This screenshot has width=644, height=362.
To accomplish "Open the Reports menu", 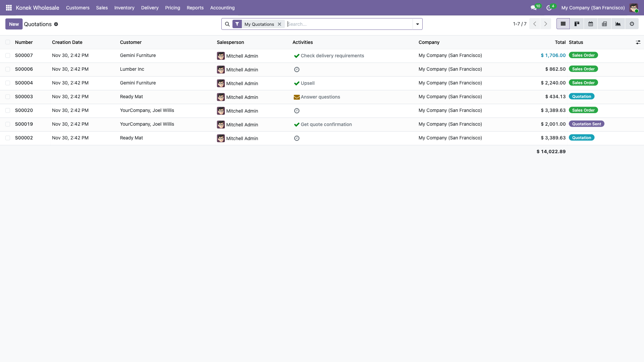I will pos(195,8).
